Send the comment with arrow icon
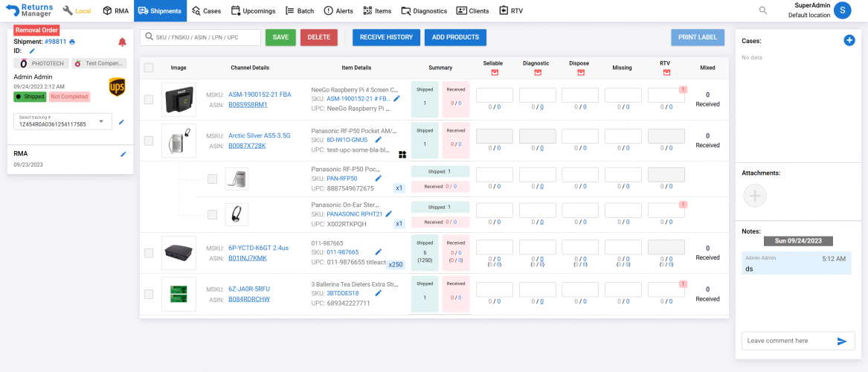Image resolution: width=868 pixels, height=372 pixels. coord(842,341)
